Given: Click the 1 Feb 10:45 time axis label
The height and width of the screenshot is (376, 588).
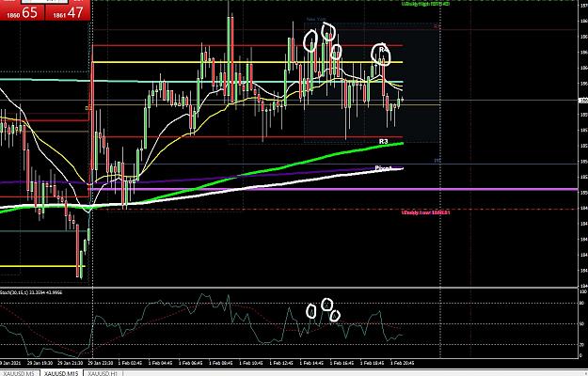Looking at the screenshot, I should click(251, 363).
